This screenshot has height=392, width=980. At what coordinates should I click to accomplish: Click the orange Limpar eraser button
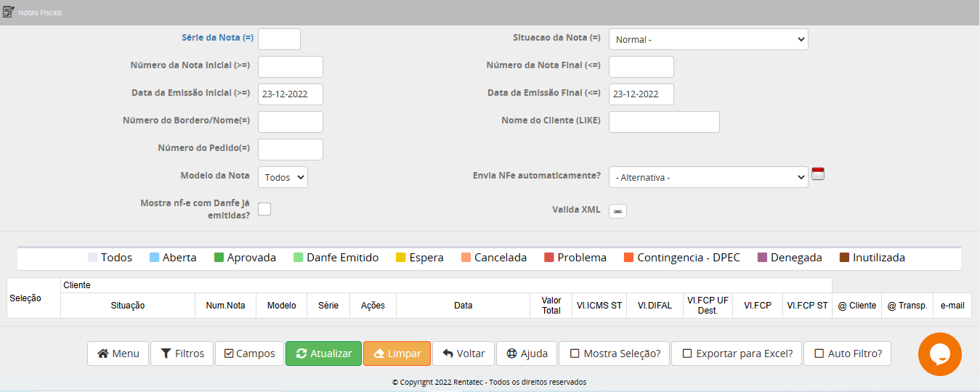click(x=397, y=354)
